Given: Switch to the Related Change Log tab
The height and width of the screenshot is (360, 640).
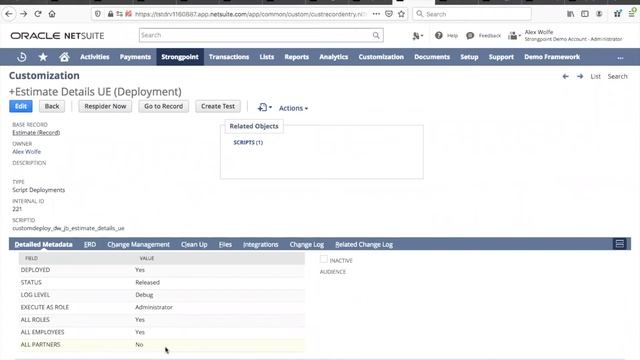Looking at the screenshot, I should [364, 244].
